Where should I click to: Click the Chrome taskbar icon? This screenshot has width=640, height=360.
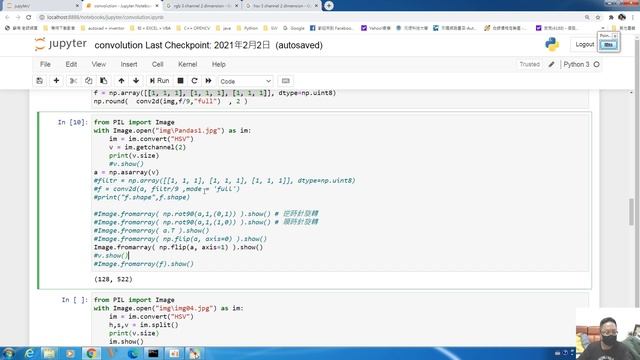91,353
